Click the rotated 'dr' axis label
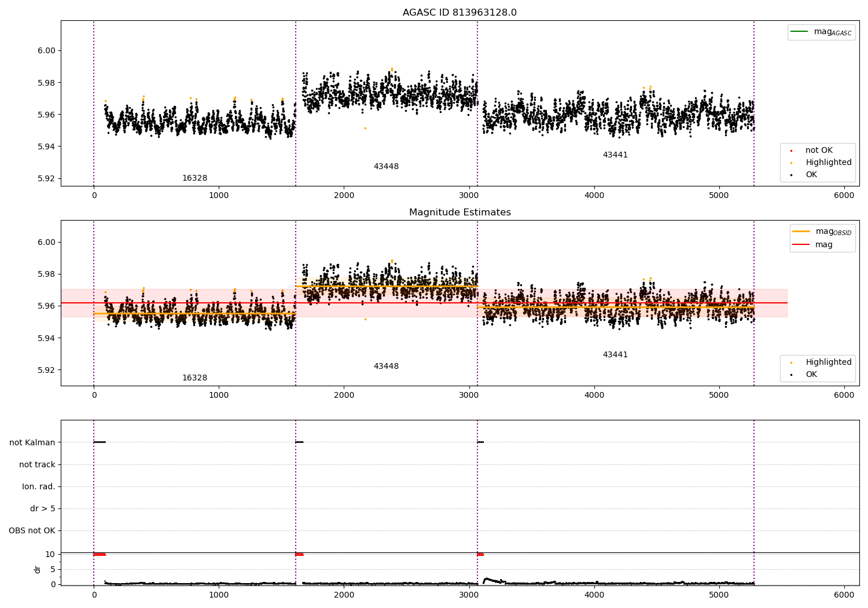 [38, 569]
